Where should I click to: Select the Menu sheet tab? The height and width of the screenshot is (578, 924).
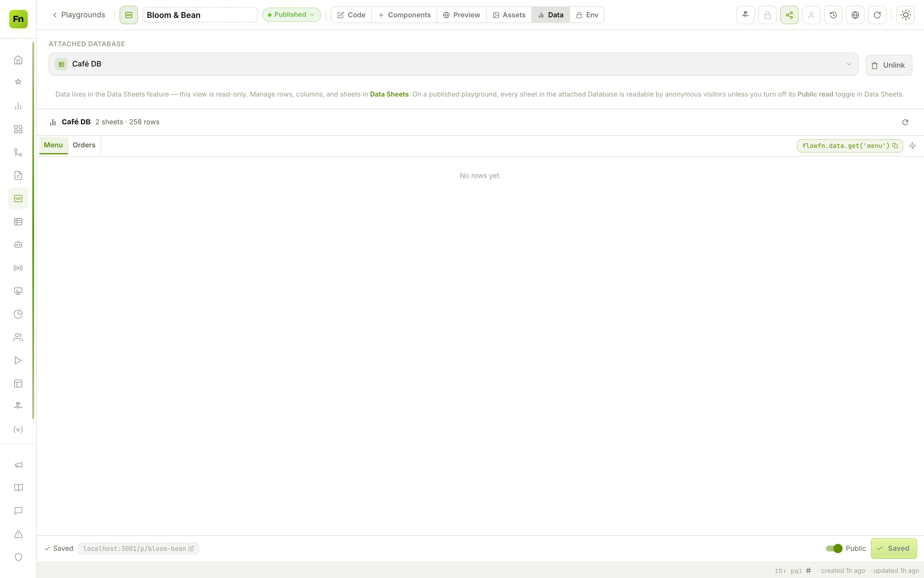point(53,145)
